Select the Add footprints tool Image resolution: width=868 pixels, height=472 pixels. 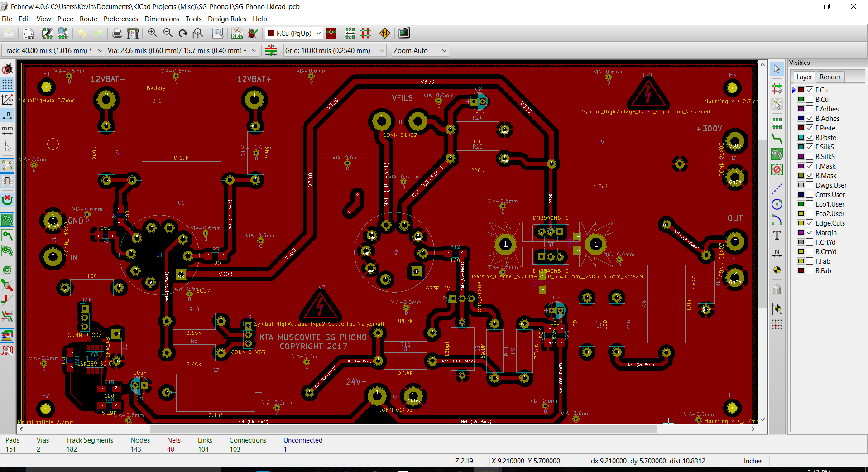tap(777, 123)
